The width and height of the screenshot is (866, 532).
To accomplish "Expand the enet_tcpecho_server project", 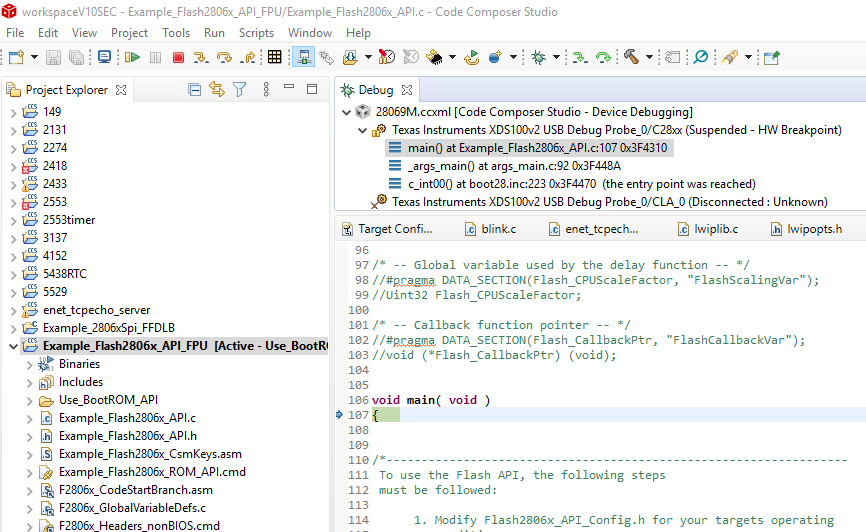I will click(x=13, y=310).
